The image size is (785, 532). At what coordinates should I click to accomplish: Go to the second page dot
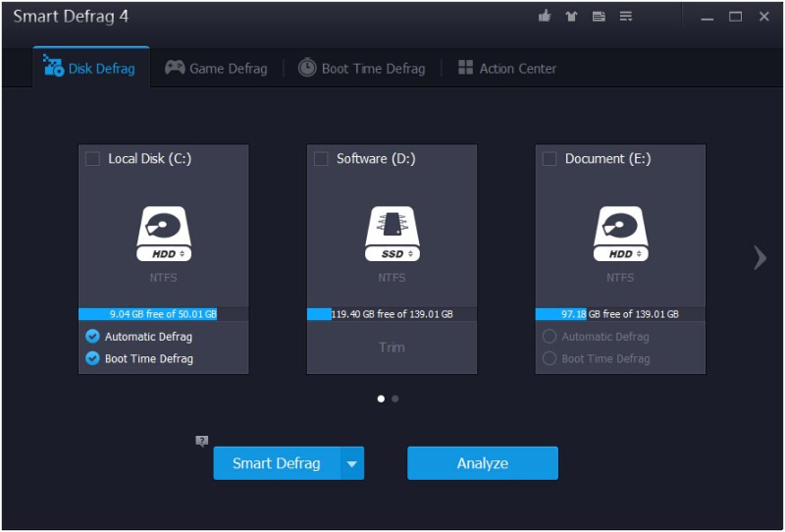(395, 399)
